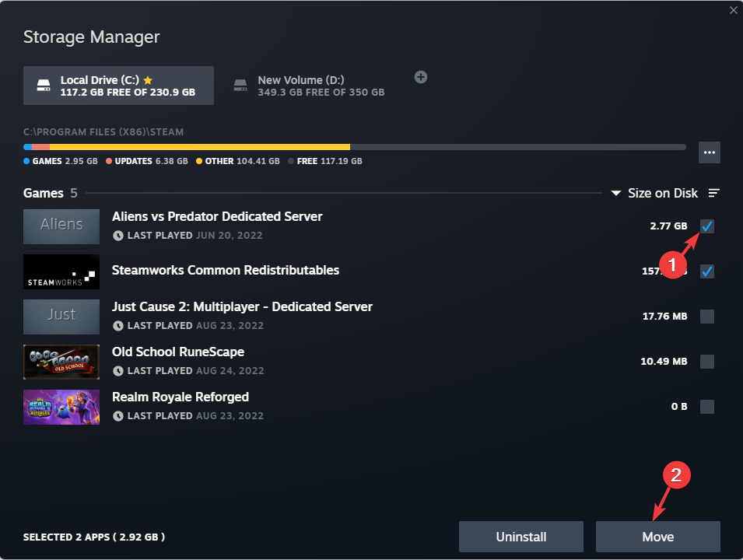This screenshot has height=560, width=743.
Task: Click the UPDATES 6.38 GB legend entry
Action: pyautogui.click(x=147, y=161)
